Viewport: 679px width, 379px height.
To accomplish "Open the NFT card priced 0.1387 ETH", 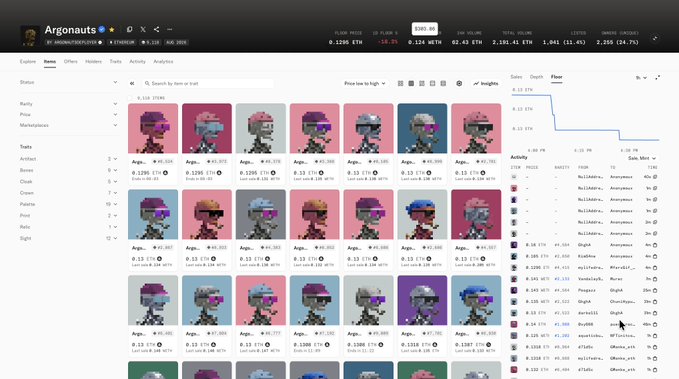I will point(476,315).
